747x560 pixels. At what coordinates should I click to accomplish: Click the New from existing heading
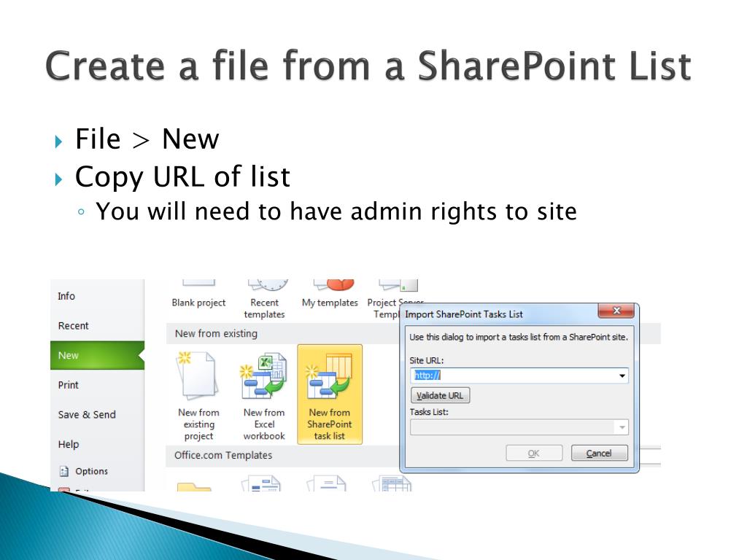[x=216, y=333]
